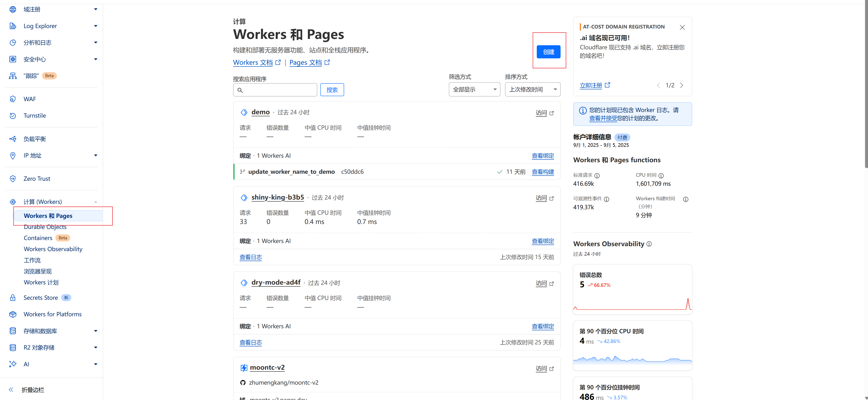
Task: Click the 搜索应用程序 search input field
Action: coord(275,90)
